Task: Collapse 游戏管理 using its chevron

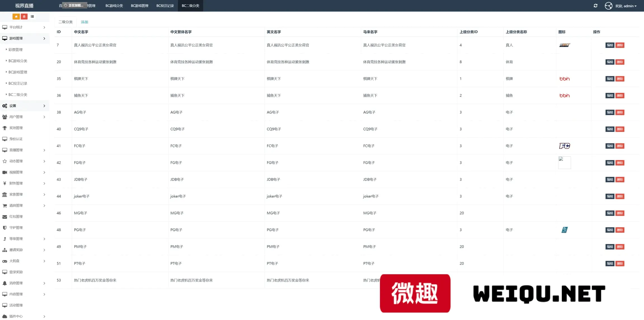Action: (x=44, y=38)
